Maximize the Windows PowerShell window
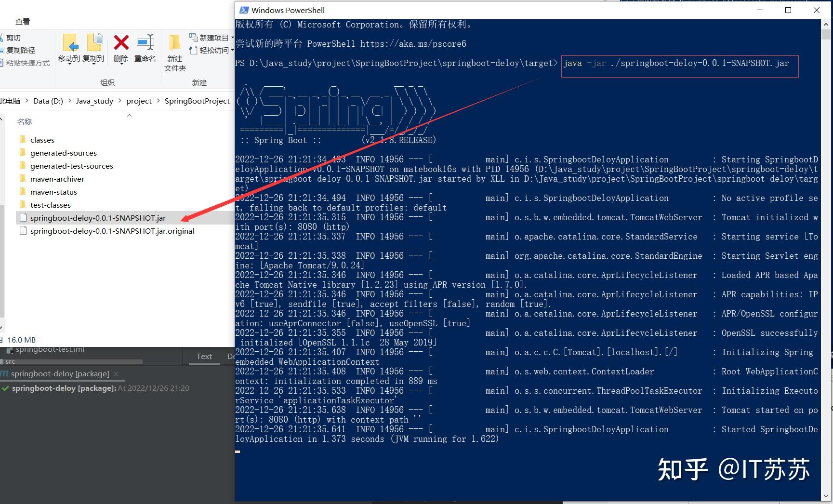The image size is (833, 504). pyautogui.click(x=788, y=10)
